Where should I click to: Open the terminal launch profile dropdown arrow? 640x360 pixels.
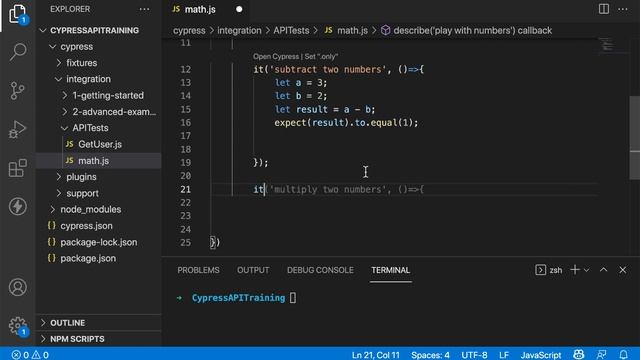587,270
